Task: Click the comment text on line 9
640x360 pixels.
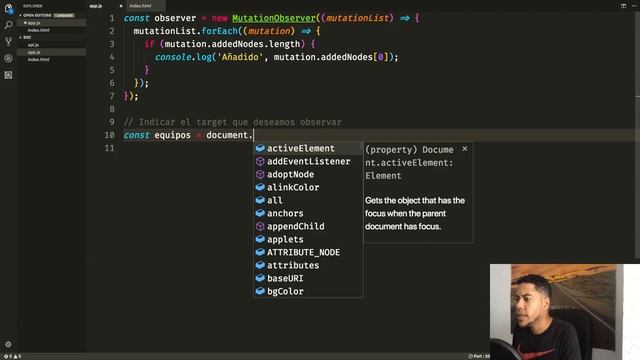Action: tap(233, 122)
